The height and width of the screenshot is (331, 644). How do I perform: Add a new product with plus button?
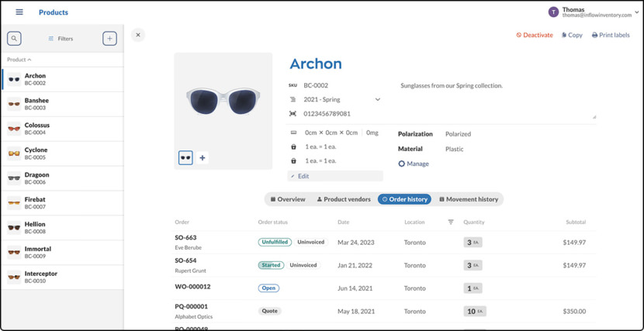(x=109, y=38)
